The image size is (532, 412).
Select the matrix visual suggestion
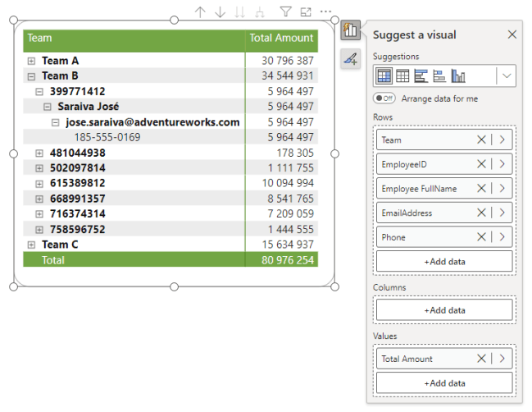coord(383,76)
